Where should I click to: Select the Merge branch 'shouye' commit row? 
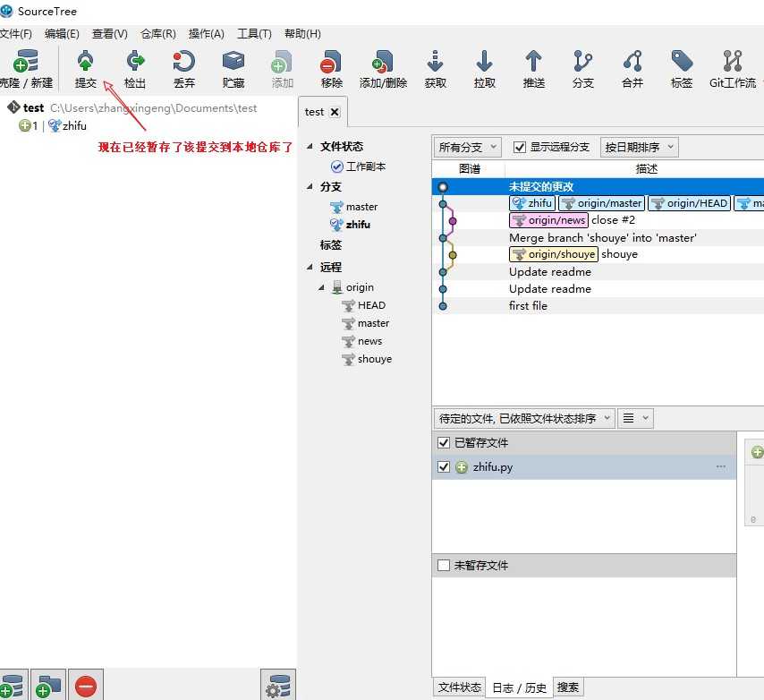(x=598, y=237)
